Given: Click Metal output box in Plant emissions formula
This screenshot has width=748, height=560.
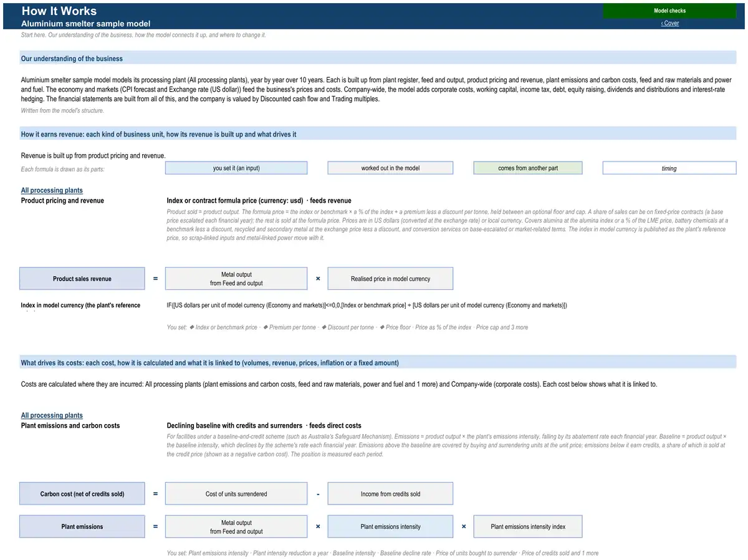Looking at the screenshot, I should click(x=236, y=527).
